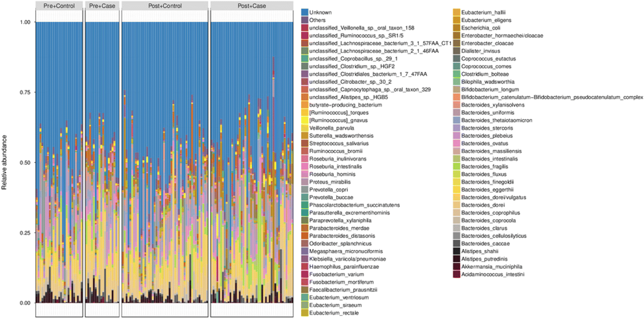This screenshot has height=319, width=644.
Task: Click the butyrate-producing_bacterium legend label
Action: point(345,105)
